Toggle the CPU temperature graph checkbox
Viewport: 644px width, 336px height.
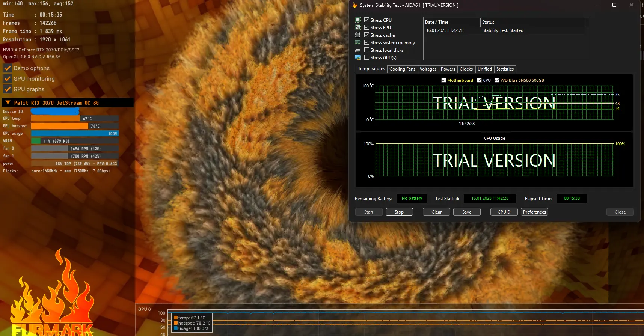click(480, 80)
